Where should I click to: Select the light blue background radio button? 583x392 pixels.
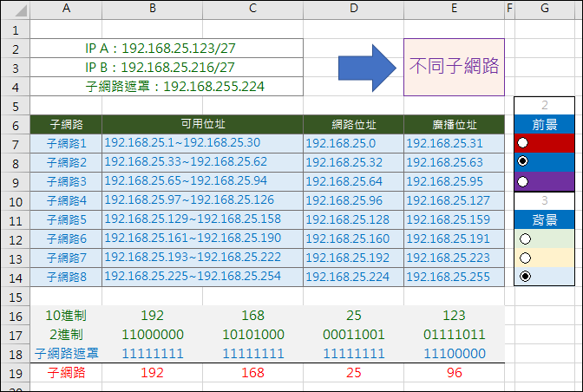pos(525,277)
